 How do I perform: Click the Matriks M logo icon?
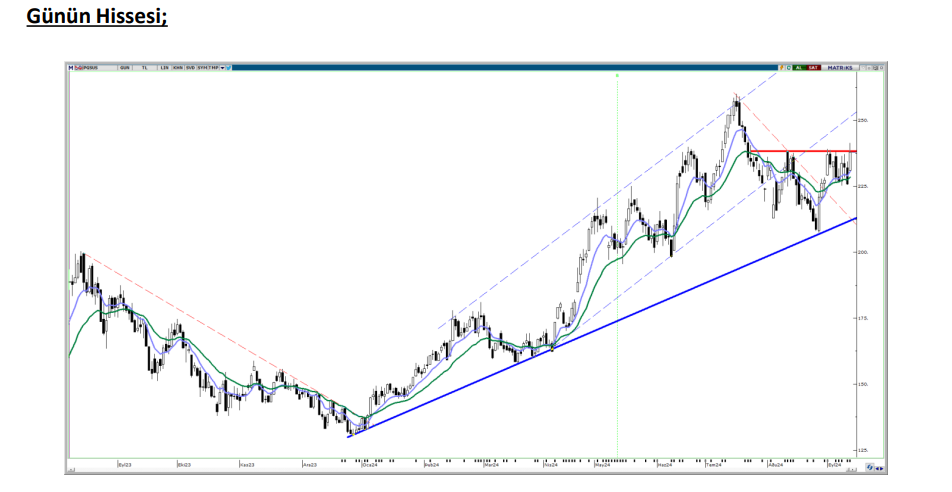click(71, 67)
